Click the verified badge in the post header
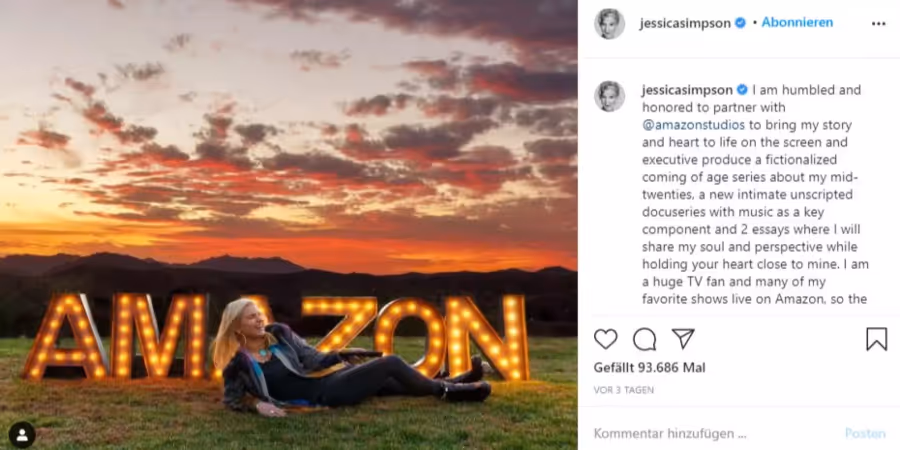The height and width of the screenshot is (450, 900). [x=740, y=23]
